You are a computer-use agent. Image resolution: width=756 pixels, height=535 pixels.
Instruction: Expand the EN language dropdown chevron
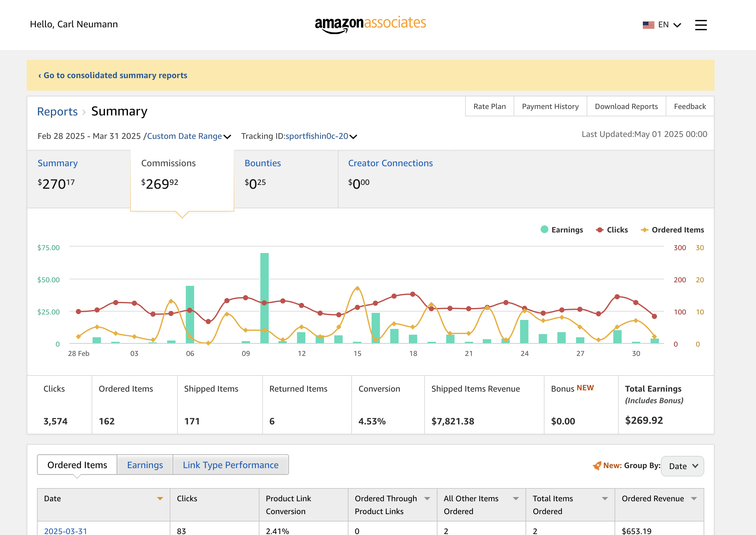point(677,25)
